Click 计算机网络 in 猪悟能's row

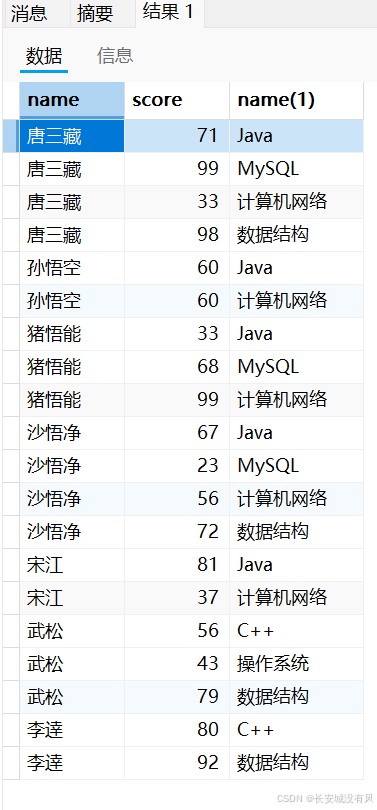click(296, 400)
